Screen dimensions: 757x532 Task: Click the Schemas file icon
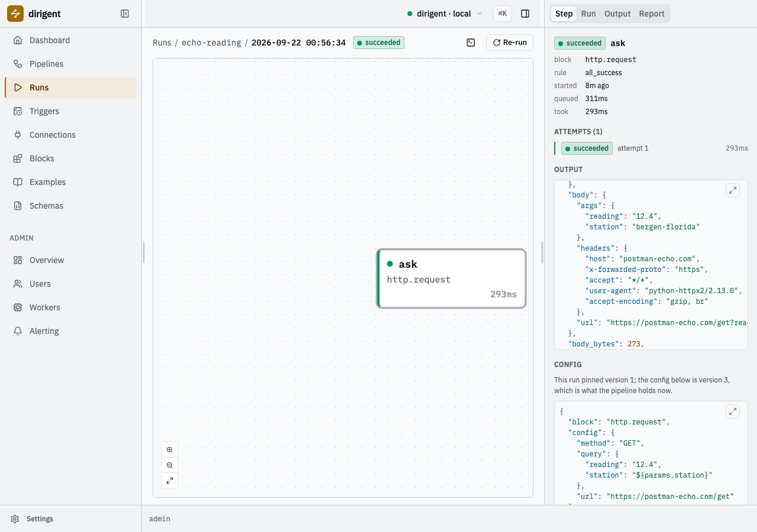[18, 206]
